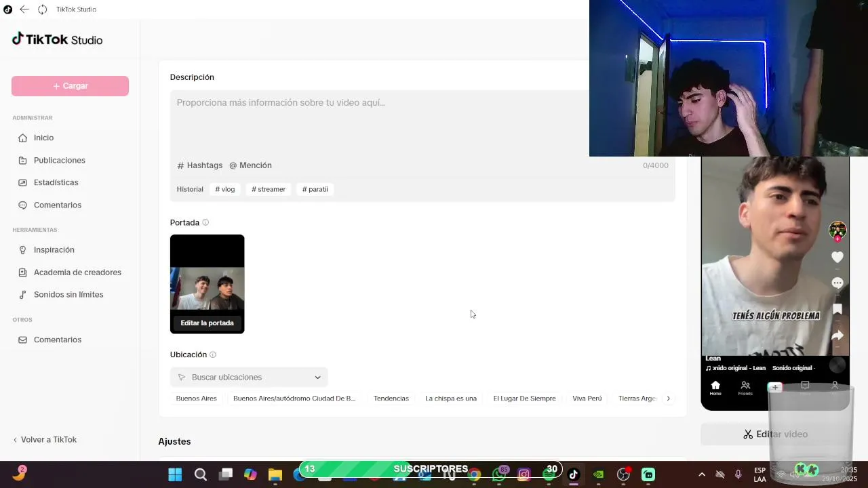Open Sonidos sin límites
868x488 pixels.
point(70,294)
